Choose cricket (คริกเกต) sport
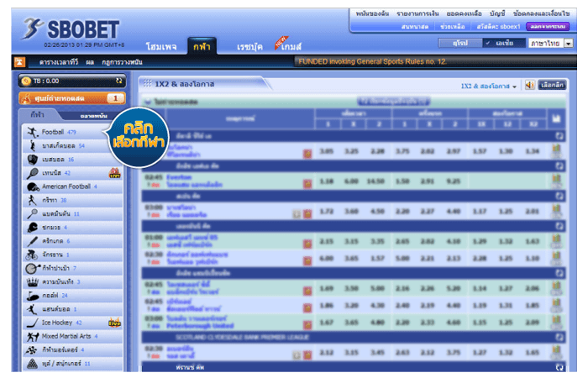The image size is (588, 378). 73,241
